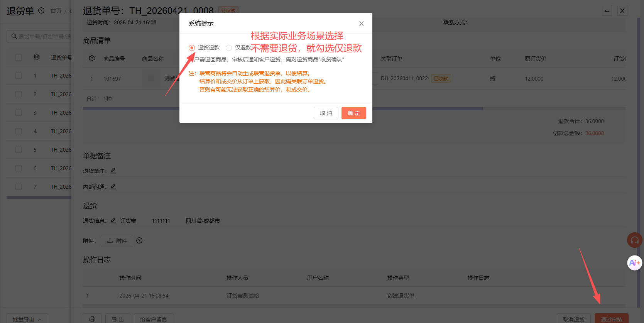
Task: Upload a file via 附件 button
Action: tap(117, 241)
